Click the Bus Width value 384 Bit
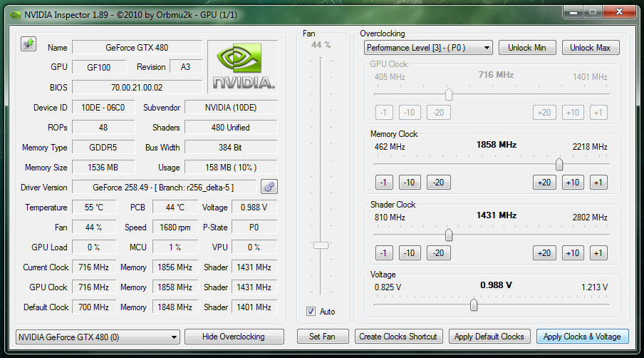This screenshot has width=644, height=358. [x=232, y=148]
